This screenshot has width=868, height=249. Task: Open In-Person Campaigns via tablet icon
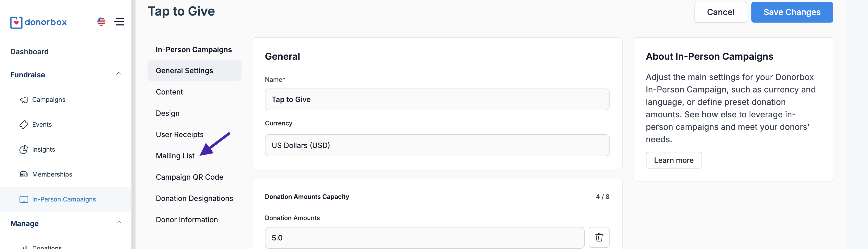pos(24,199)
